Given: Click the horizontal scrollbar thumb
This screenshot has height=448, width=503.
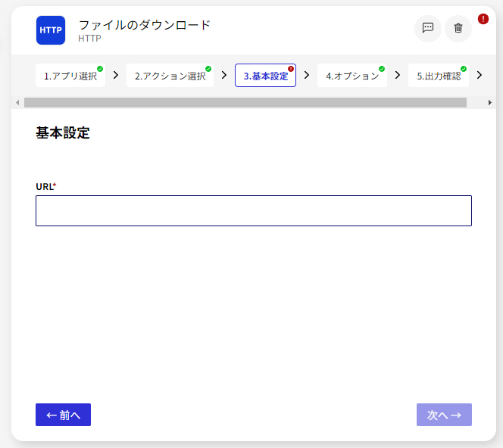Looking at the screenshot, I should 245,103.
